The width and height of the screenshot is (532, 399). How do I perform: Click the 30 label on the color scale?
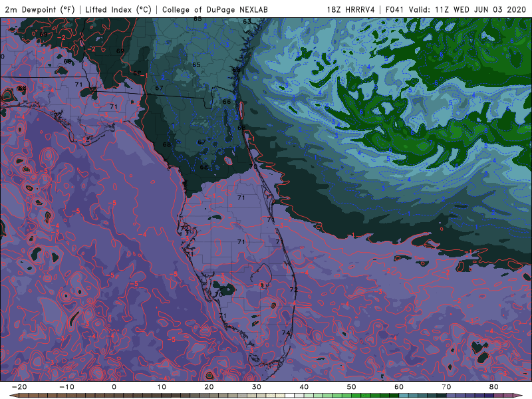(257, 387)
